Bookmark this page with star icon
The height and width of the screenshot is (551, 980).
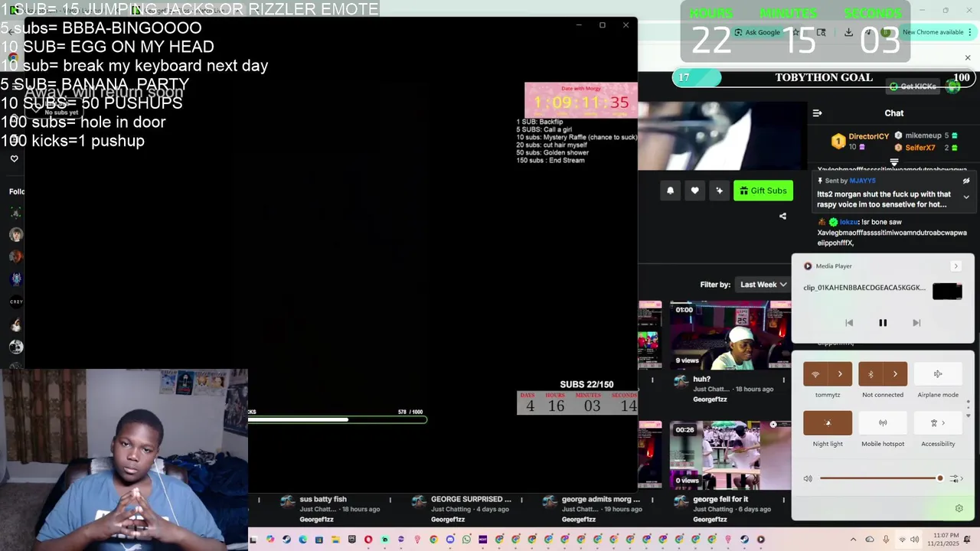click(796, 32)
